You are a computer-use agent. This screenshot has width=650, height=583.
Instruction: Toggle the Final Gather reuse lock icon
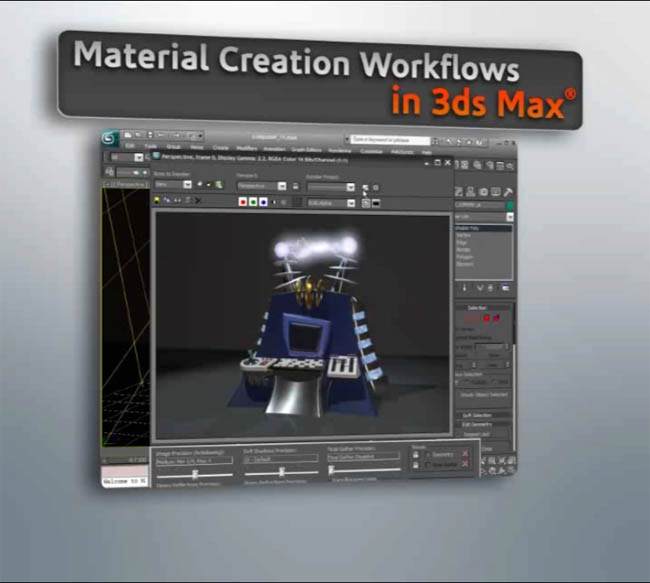tap(416, 465)
